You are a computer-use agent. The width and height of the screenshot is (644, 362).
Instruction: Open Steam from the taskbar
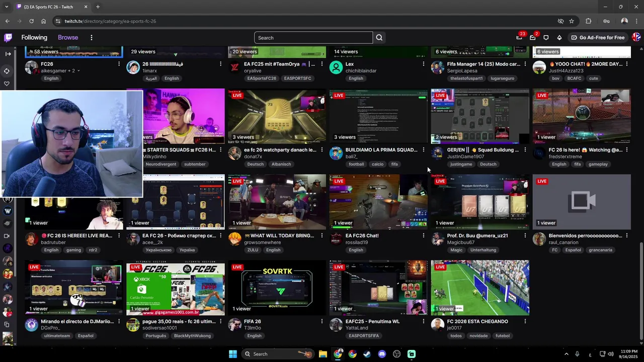tap(367, 354)
